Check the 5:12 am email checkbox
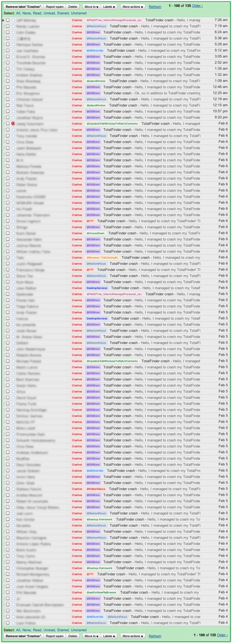 [x=8, y=50]
